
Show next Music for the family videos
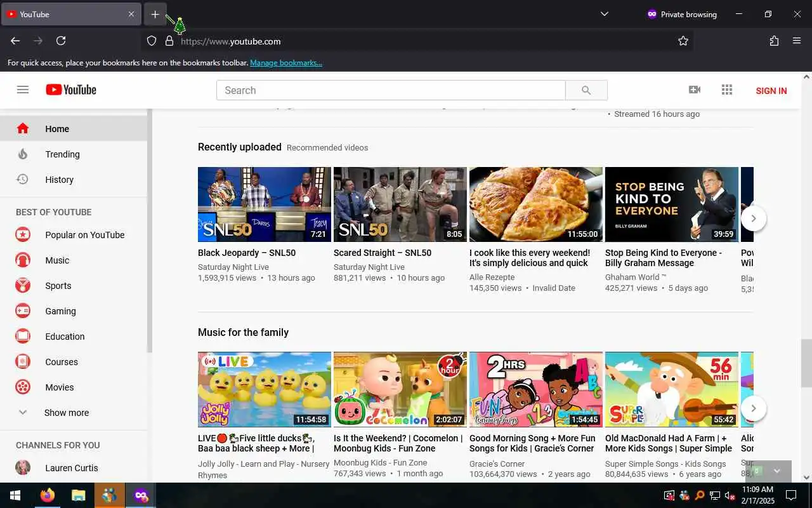tap(754, 408)
